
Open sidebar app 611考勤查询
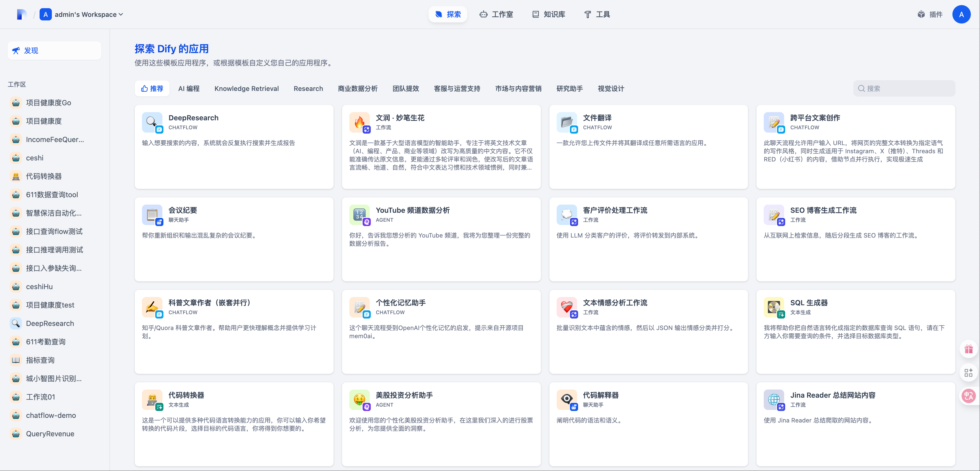click(x=54, y=342)
